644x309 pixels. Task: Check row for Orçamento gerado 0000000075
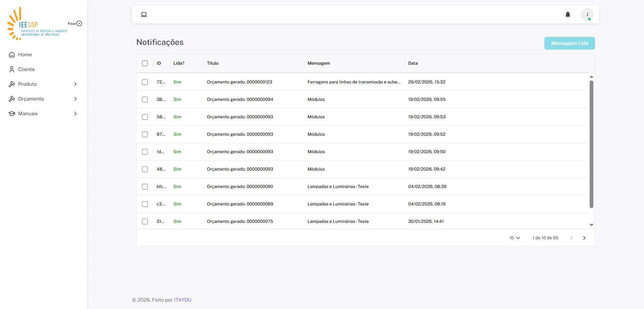(145, 222)
